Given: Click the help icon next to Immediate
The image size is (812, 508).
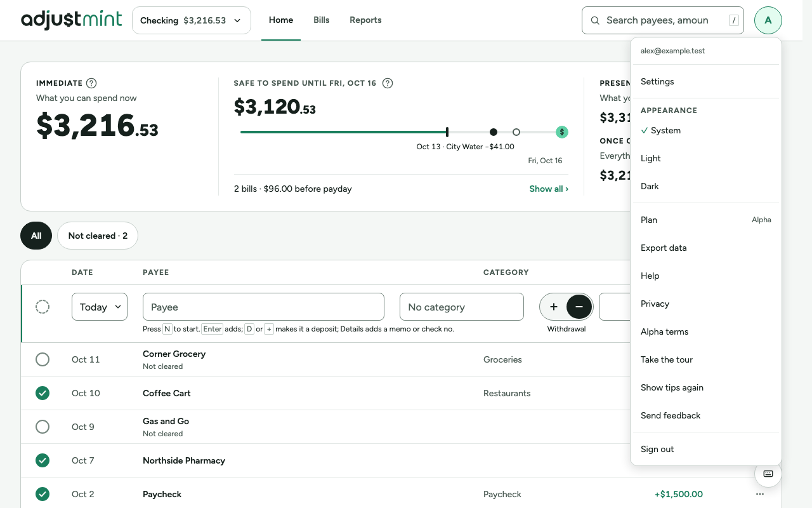Looking at the screenshot, I should 91,83.
